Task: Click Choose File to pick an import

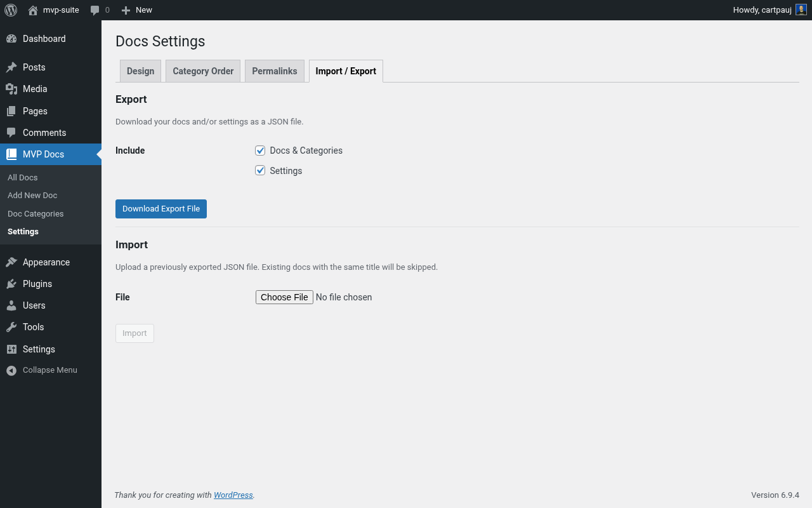Action: pos(284,297)
